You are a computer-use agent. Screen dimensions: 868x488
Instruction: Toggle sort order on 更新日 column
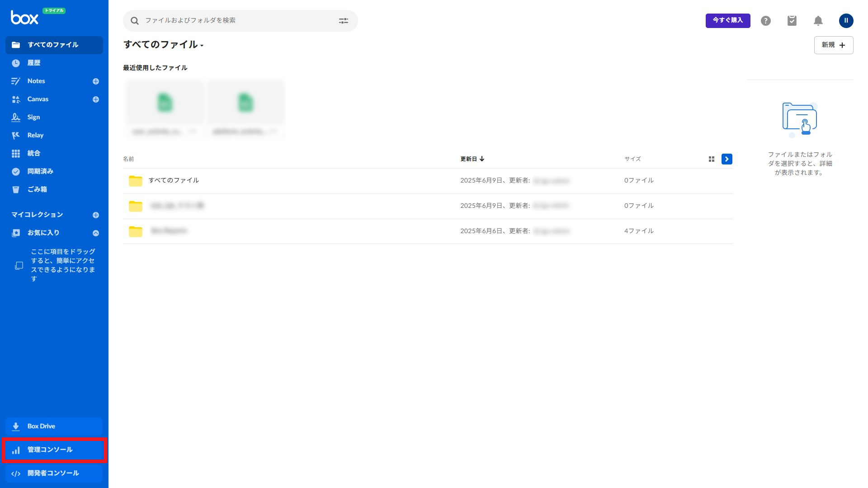[x=472, y=159]
